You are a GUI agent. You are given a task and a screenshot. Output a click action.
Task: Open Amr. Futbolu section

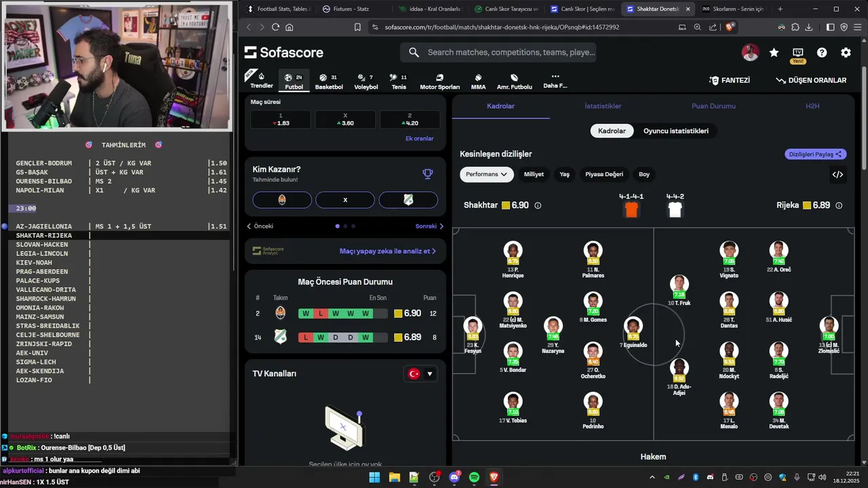(x=514, y=81)
